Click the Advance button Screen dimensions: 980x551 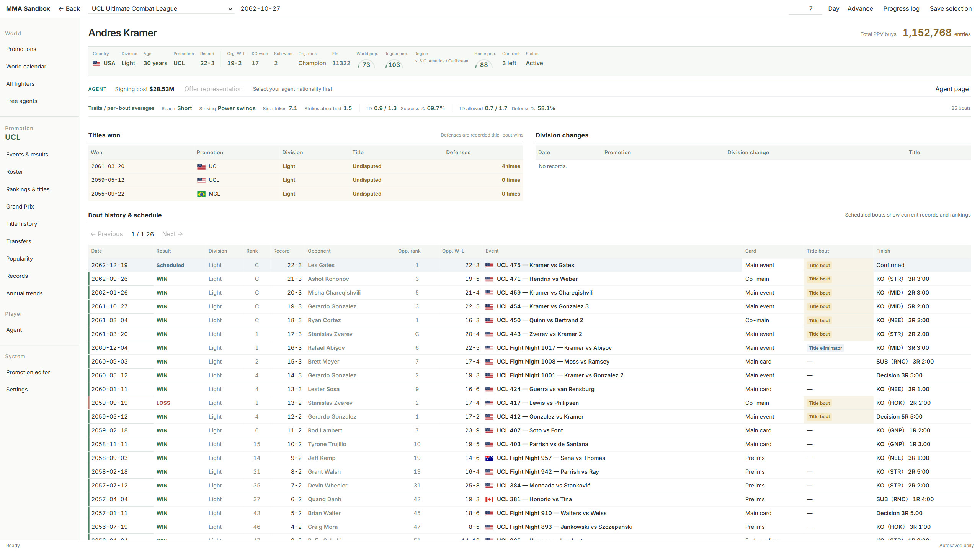860,8
